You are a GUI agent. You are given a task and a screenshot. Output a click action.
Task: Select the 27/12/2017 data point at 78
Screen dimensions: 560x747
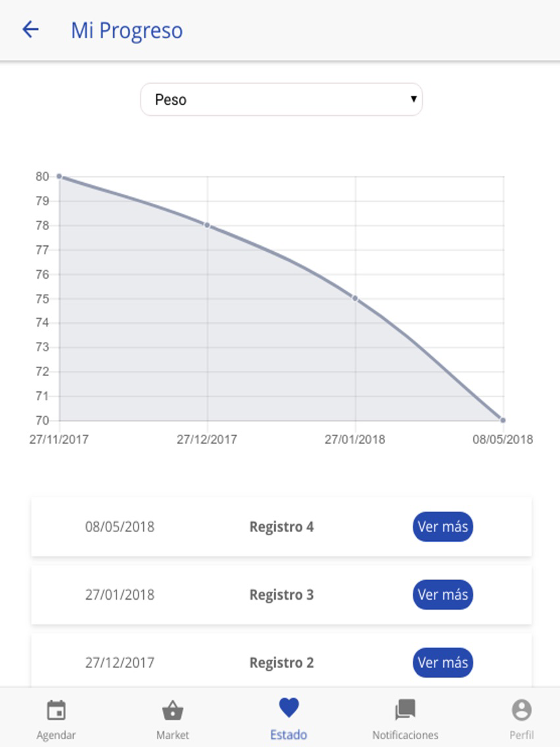coord(207,225)
